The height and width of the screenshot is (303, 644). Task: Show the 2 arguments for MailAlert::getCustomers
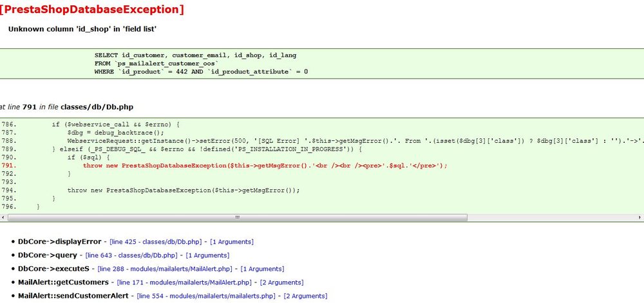(281, 282)
